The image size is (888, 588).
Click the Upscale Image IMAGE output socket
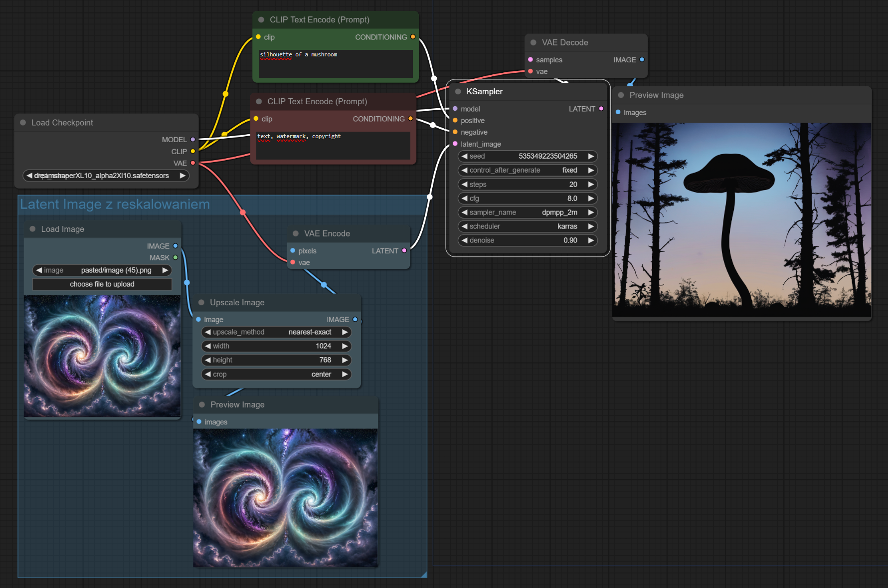[355, 320]
